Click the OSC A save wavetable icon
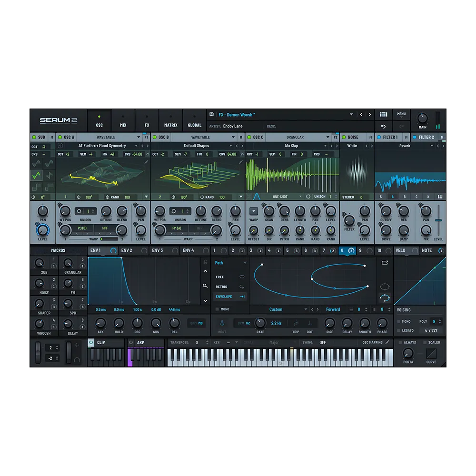The width and height of the screenshot is (476, 476). click(x=60, y=146)
